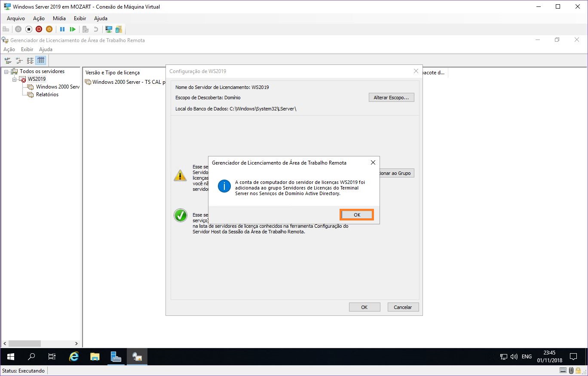Open the Ação menu of the Hyper-V connection window
This screenshot has height=376, width=588.
[x=39, y=18]
